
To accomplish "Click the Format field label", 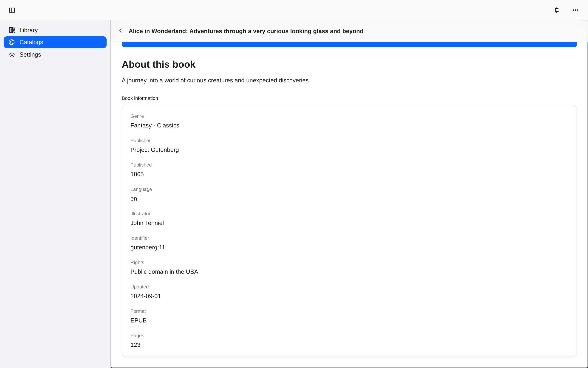I will [x=138, y=311].
